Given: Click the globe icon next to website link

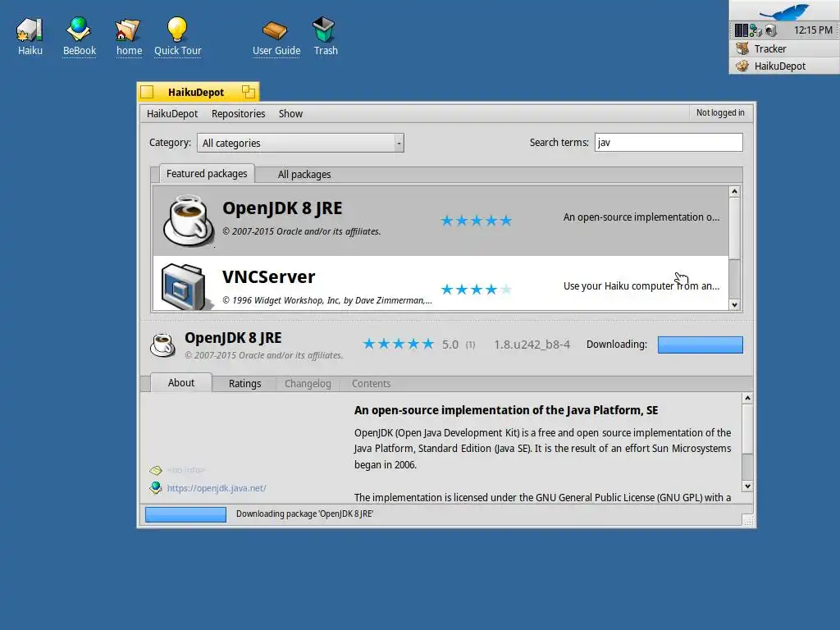Looking at the screenshot, I should click(156, 487).
